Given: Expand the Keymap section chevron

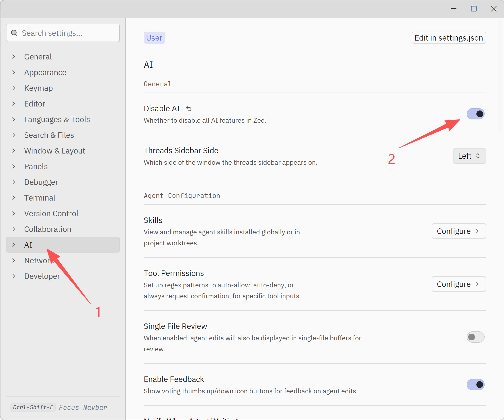Looking at the screenshot, I should pos(14,88).
